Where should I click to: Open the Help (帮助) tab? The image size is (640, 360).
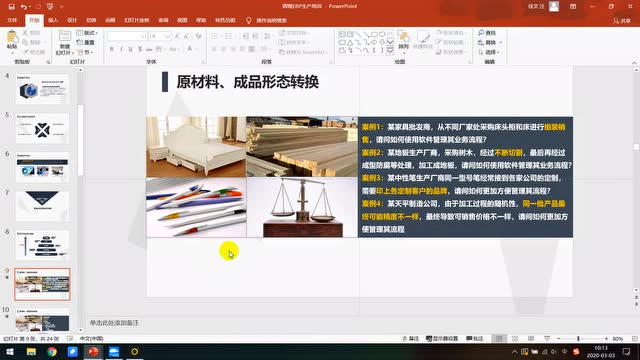coord(201,20)
